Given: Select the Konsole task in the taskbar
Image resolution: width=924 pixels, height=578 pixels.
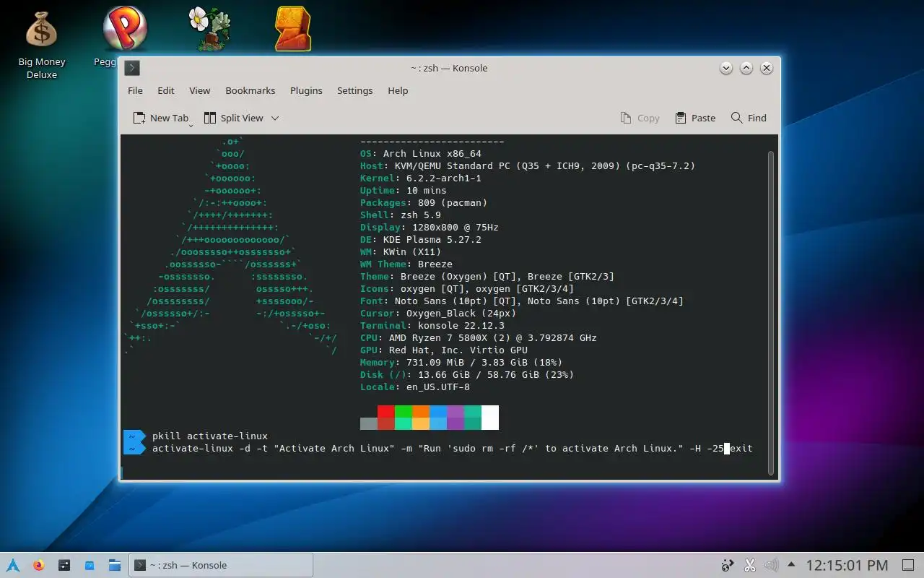Looking at the screenshot, I should (220, 565).
